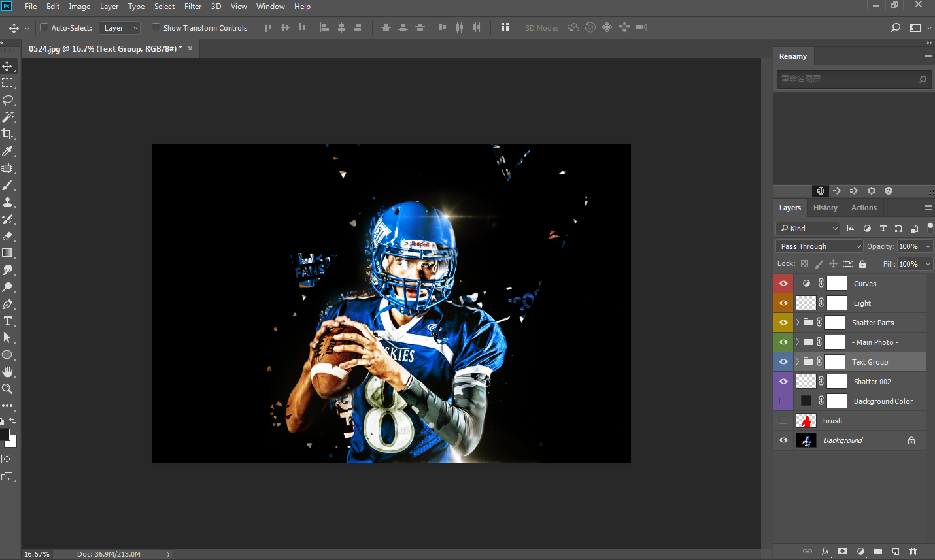
Task: Click the 16.67% zoom level field
Action: click(37, 554)
